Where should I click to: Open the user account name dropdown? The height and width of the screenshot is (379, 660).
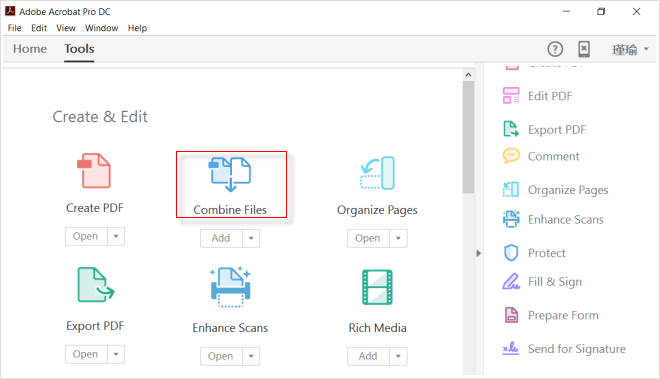[x=630, y=50]
